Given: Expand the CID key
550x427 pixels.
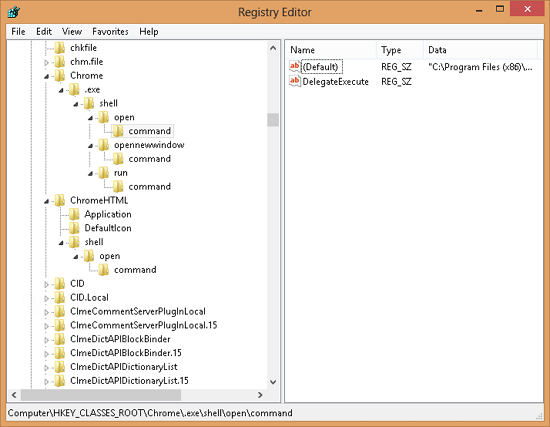Looking at the screenshot, I should click(x=46, y=284).
